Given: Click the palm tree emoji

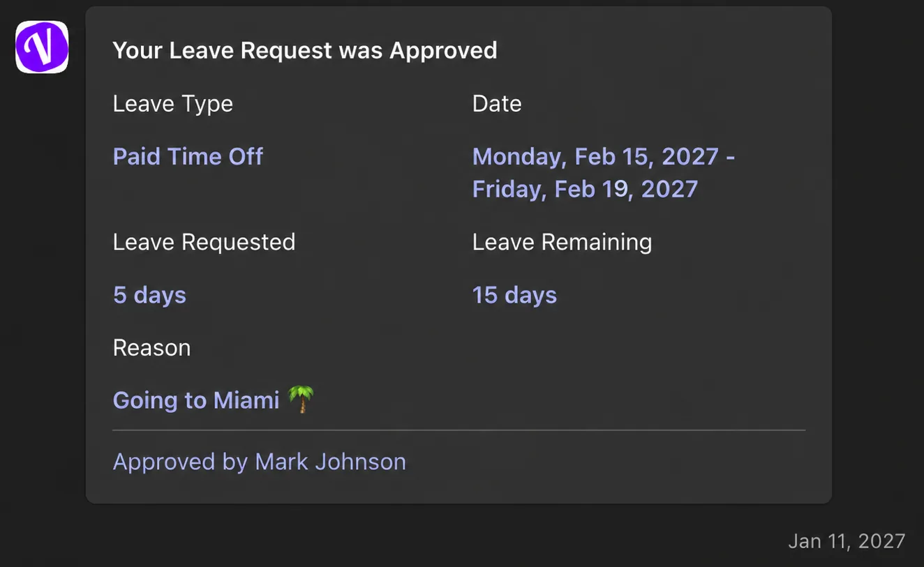Looking at the screenshot, I should [x=301, y=400].
